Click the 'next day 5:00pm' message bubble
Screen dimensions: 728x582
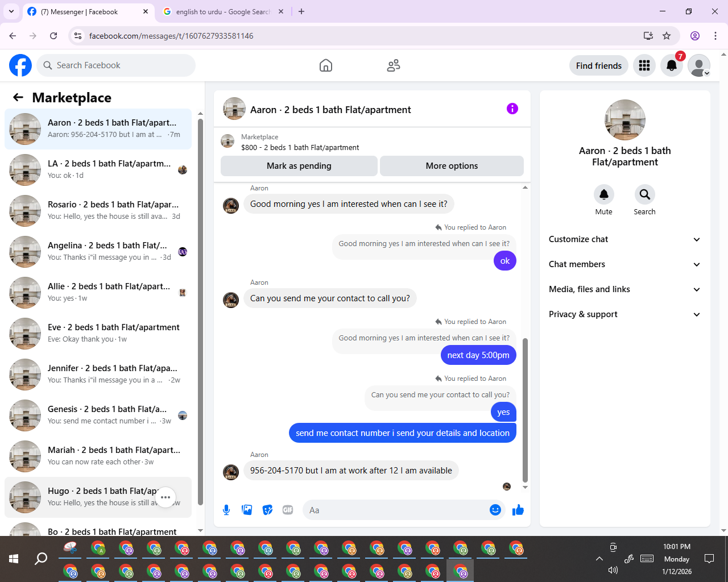coord(478,355)
